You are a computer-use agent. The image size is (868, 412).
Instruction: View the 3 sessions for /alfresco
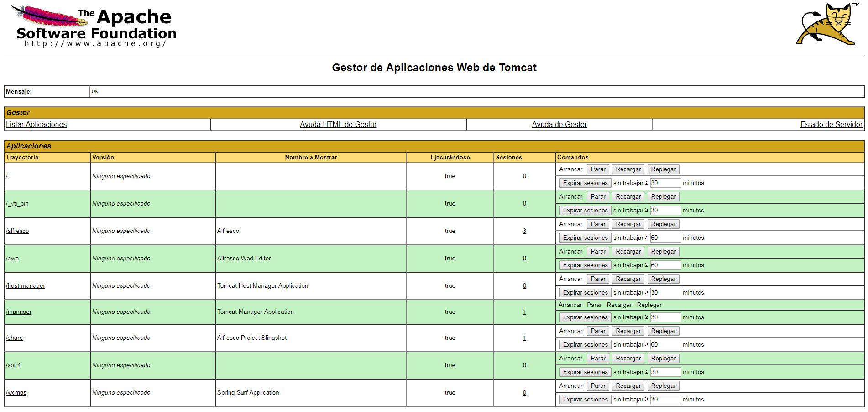coord(524,231)
